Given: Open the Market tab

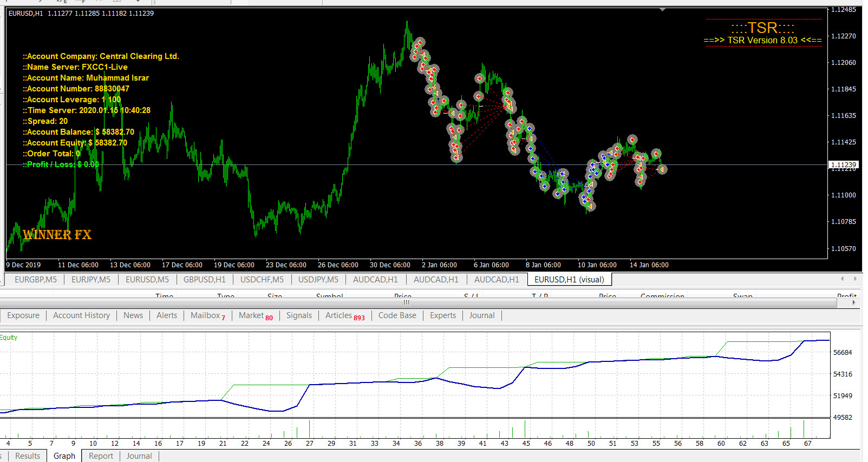Looking at the screenshot, I should click(255, 315).
